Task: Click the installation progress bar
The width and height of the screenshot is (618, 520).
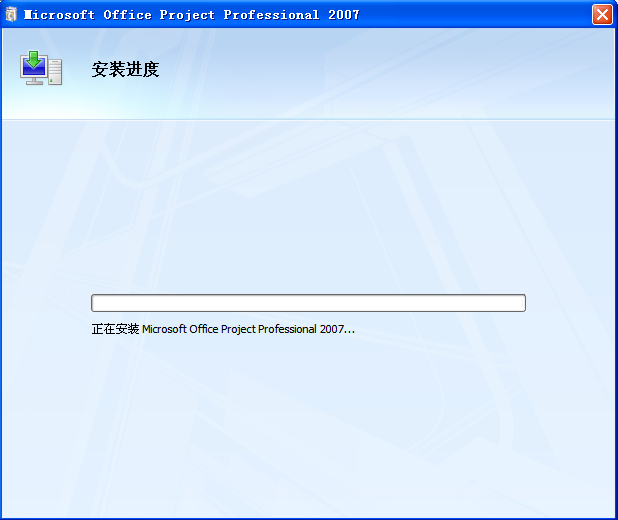Action: click(308, 303)
